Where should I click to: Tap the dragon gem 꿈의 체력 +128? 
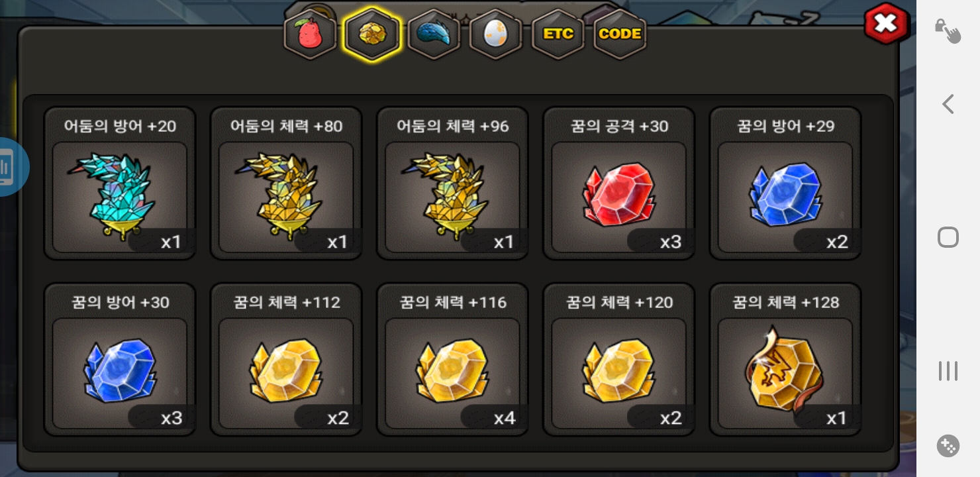click(785, 359)
